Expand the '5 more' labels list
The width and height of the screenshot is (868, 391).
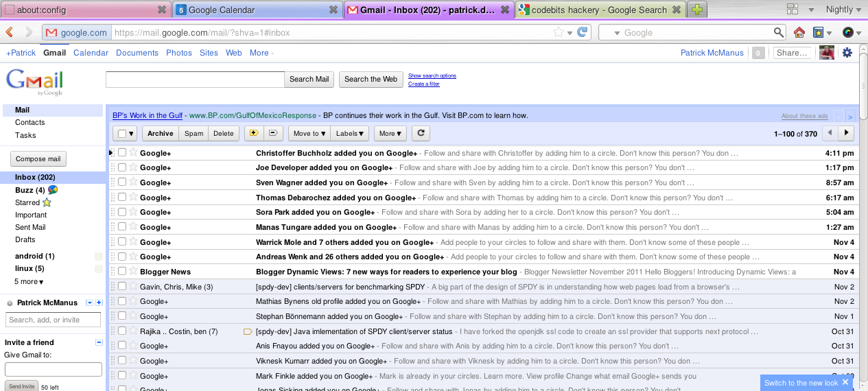(29, 282)
